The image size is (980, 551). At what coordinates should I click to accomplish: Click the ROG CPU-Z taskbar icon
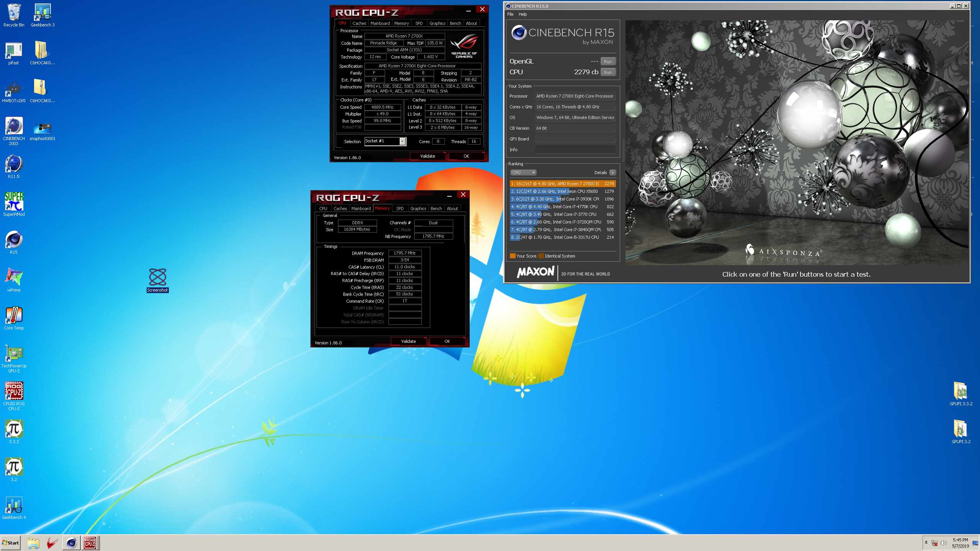(x=90, y=543)
